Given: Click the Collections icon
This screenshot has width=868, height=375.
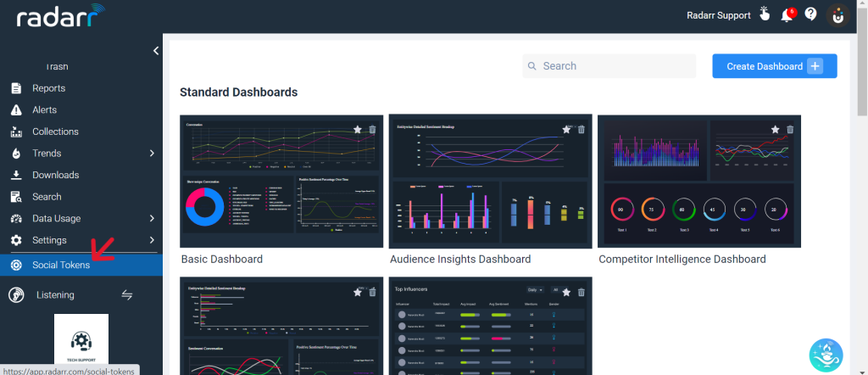Looking at the screenshot, I should [17, 132].
